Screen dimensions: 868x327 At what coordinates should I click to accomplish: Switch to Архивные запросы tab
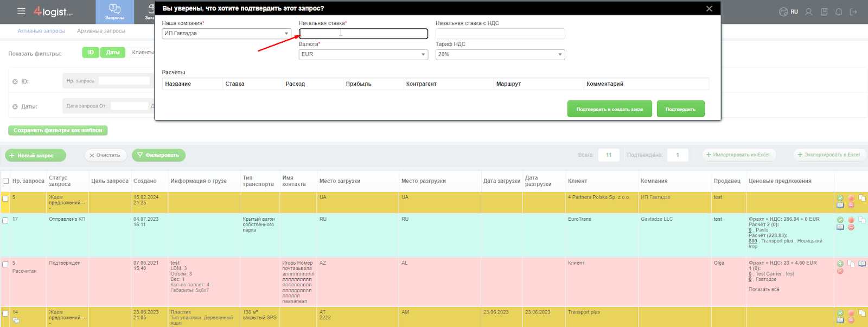tap(101, 31)
